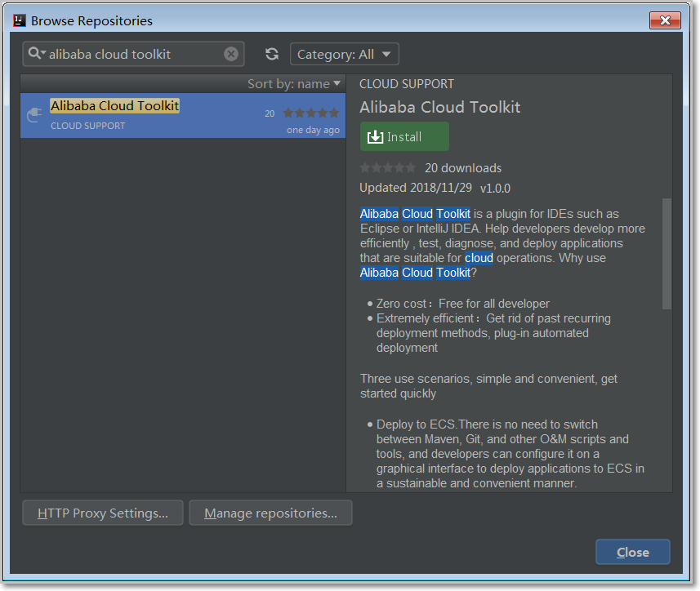Open the Manage repositories dialog
The width and height of the screenshot is (700, 591).
click(270, 513)
